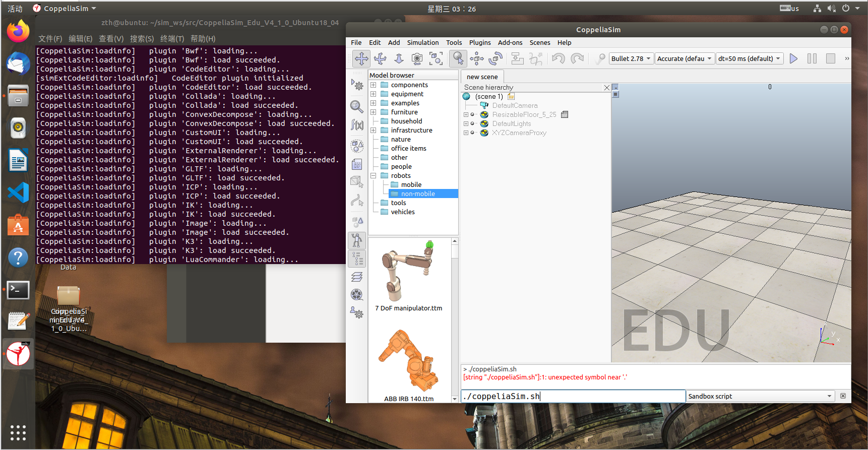Toggle shape edit mode sidebar icon

click(x=357, y=182)
